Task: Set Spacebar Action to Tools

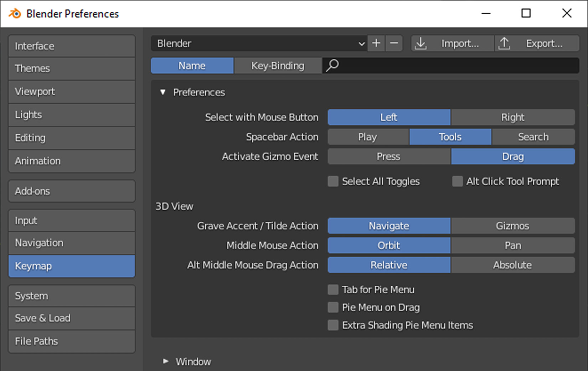Action: pos(450,137)
